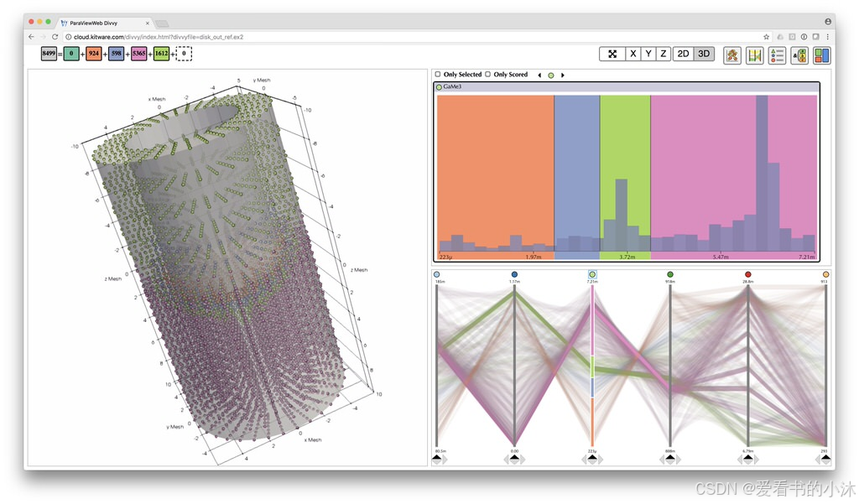Switch the view to 2D mode
Screen dimensions: 859x504
point(683,54)
